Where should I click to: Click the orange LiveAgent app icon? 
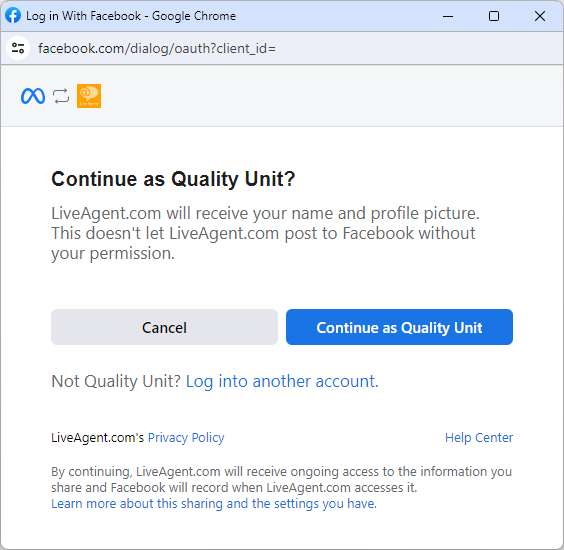tap(89, 96)
